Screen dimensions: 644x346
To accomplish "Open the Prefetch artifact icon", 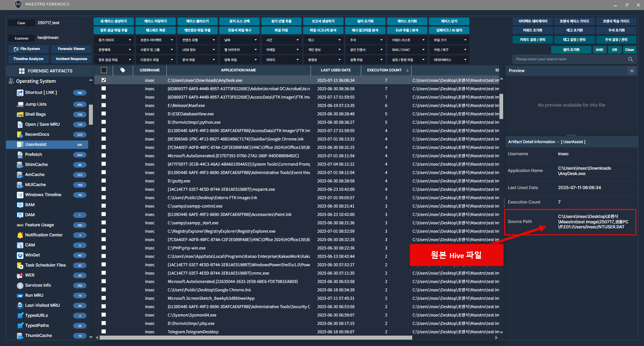I will pos(20,155).
